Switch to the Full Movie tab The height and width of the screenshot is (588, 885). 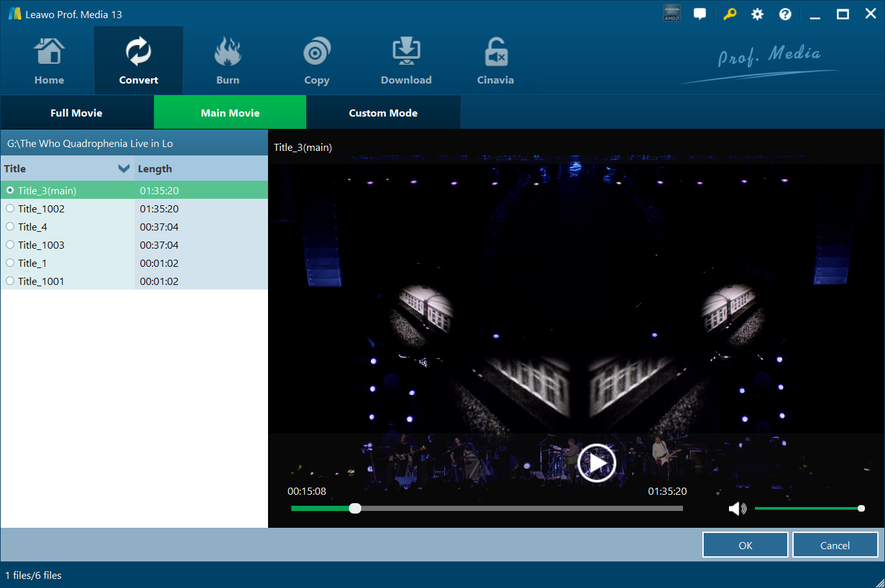point(76,113)
